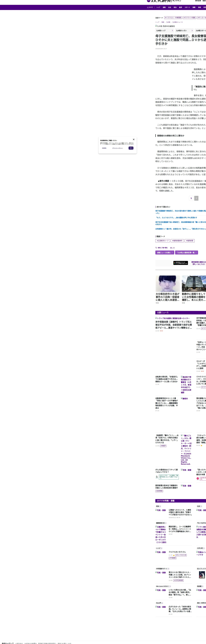Click 次へ in the terms popup
This screenshot has height=644, width=206.
(131, 148)
